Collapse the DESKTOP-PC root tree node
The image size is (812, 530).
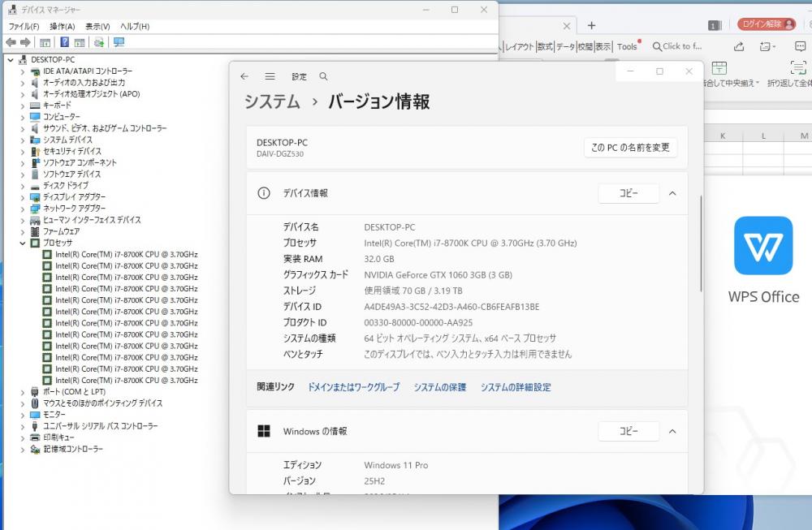pyautogui.click(x=11, y=60)
